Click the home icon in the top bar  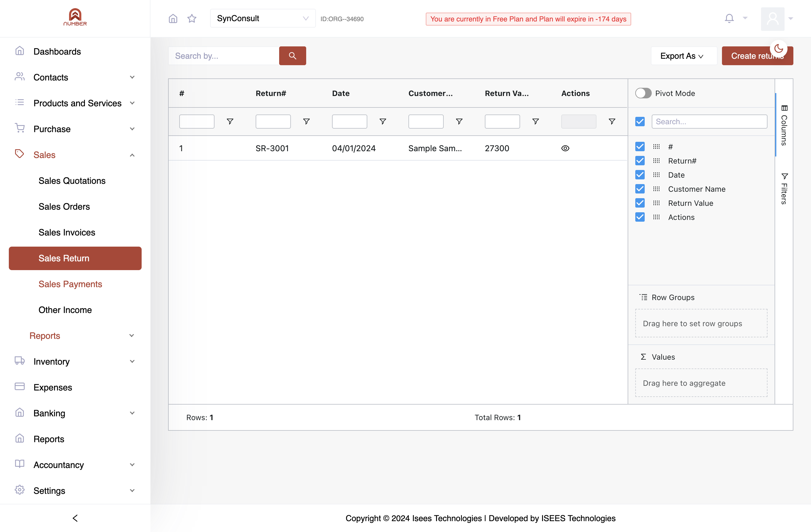pos(173,18)
